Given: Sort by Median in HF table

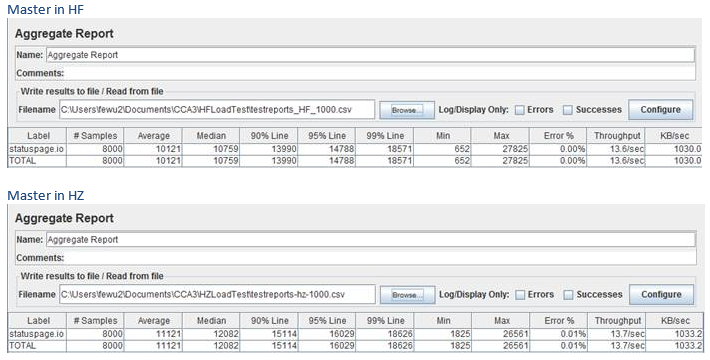Looking at the screenshot, I should pos(211,136).
